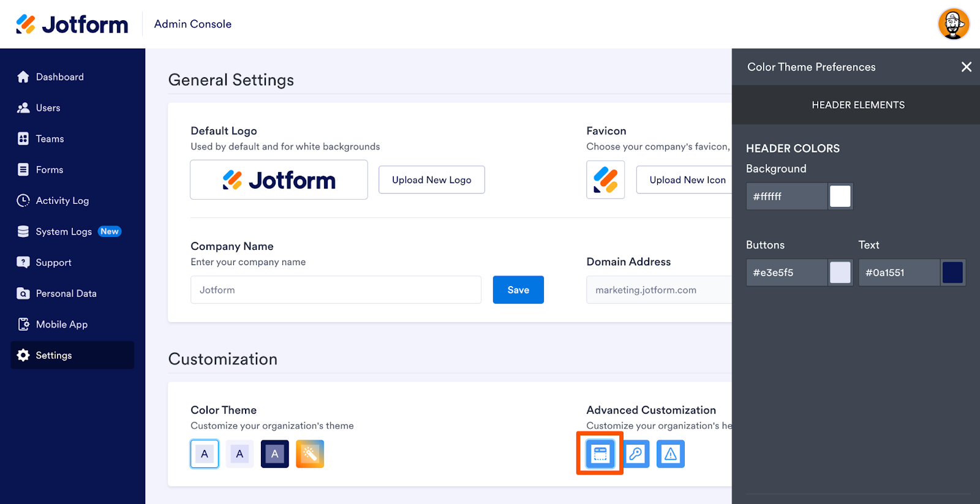980x504 pixels.
Task: Click the key icon under Advanced Customization
Action: [636, 454]
